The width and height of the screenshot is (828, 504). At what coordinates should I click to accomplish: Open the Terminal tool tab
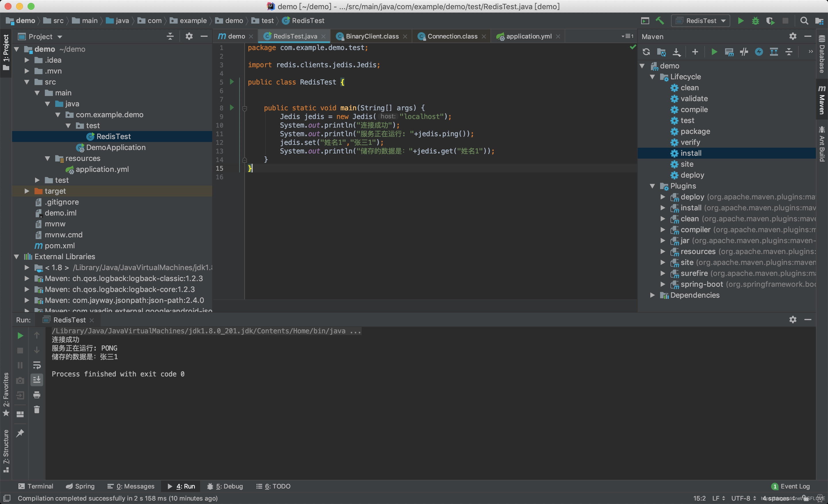tap(36, 486)
